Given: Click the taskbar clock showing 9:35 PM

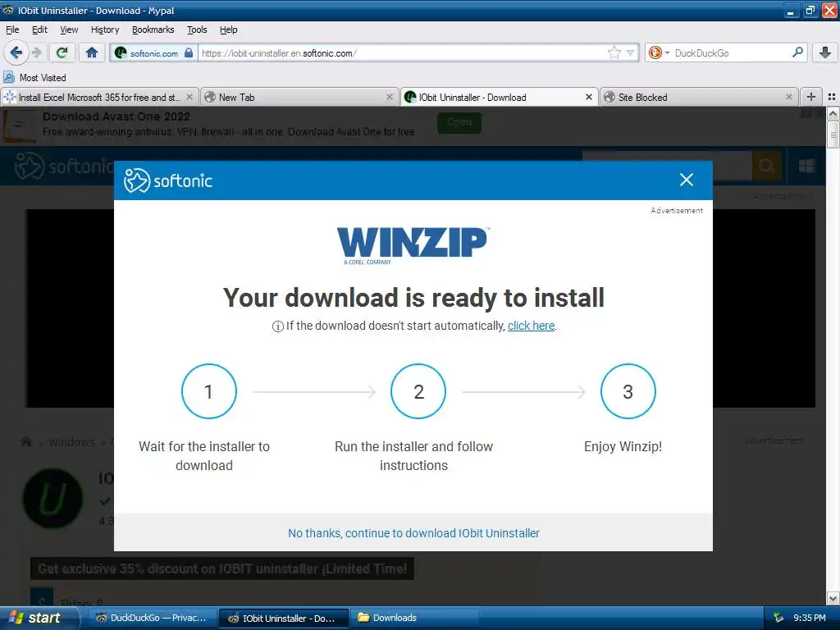Looking at the screenshot, I should point(810,618).
